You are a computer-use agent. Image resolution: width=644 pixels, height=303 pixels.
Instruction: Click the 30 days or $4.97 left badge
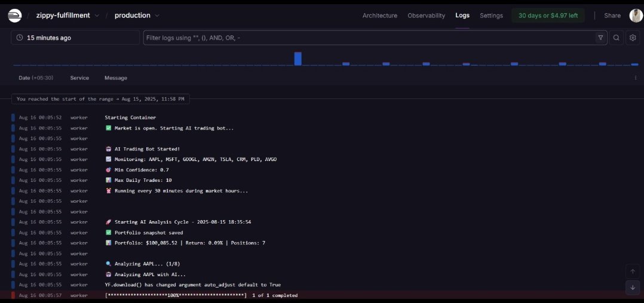tap(548, 16)
